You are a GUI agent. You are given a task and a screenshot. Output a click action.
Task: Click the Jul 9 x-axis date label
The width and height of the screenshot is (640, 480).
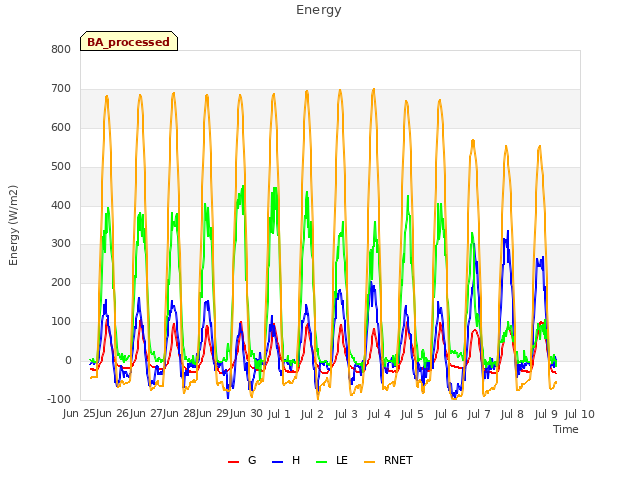(546, 414)
